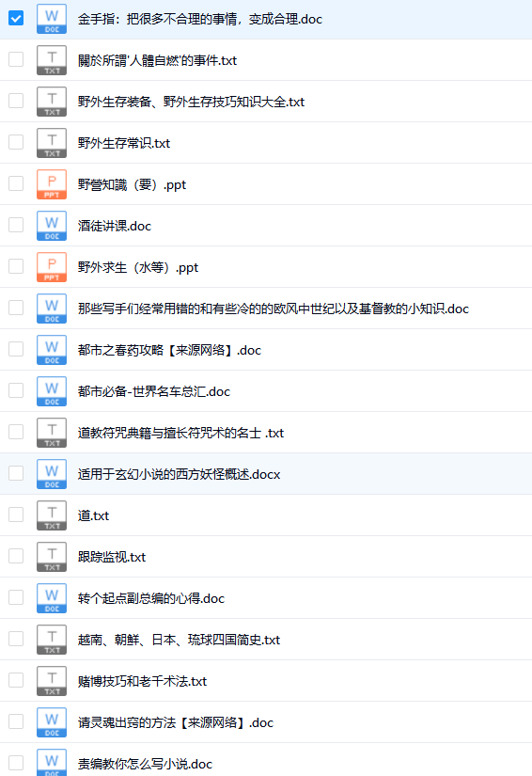Select checkbox for 责编教你怎么写小说.doc
The width and height of the screenshot is (532, 776).
pyautogui.click(x=16, y=763)
